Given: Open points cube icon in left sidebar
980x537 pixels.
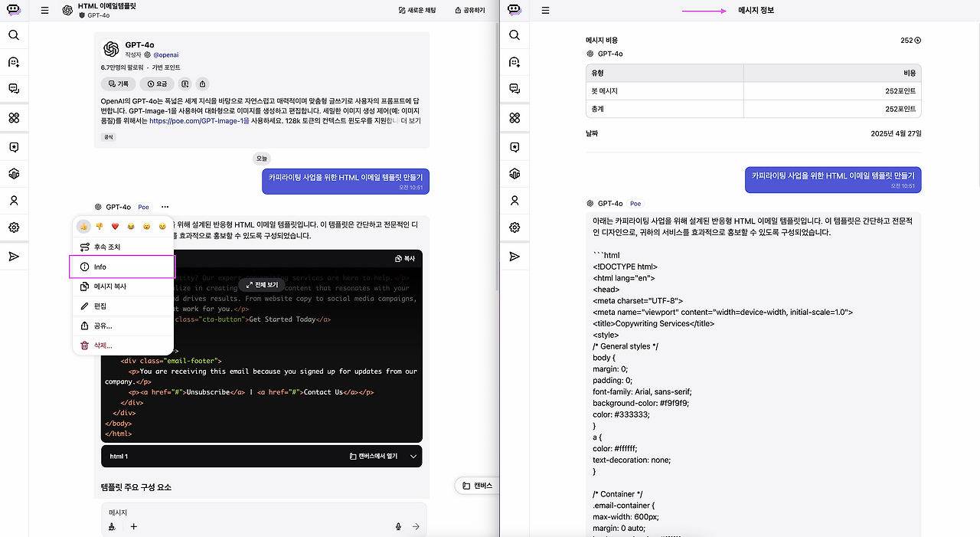Looking at the screenshot, I should [14, 174].
